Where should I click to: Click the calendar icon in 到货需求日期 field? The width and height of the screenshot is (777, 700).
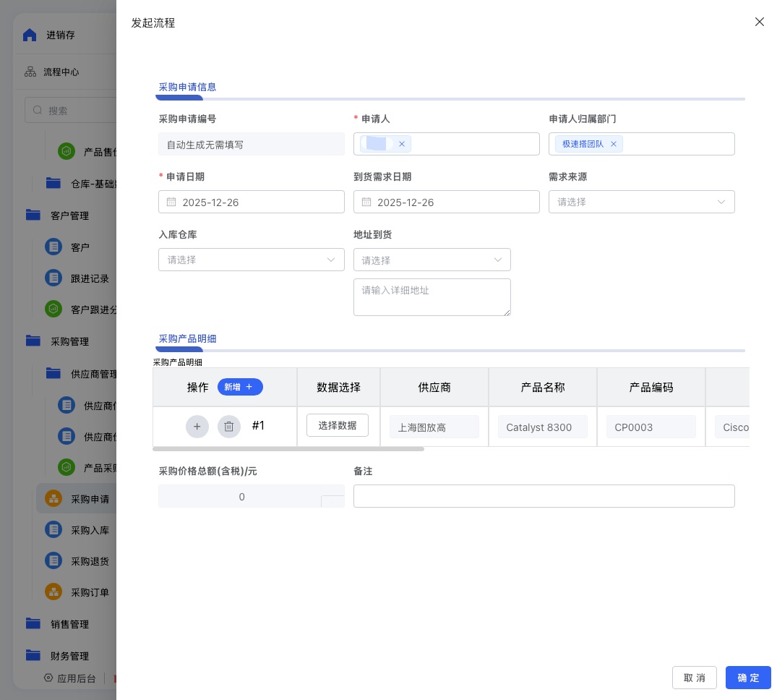(x=366, y=202)
